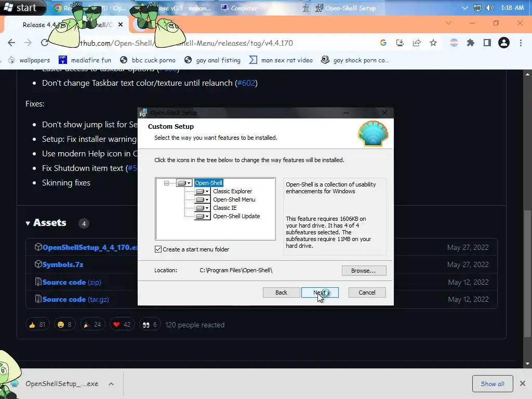Collapse the Open-Shell tree node
This screenshot has height=399, width=532.
point(166,183)
